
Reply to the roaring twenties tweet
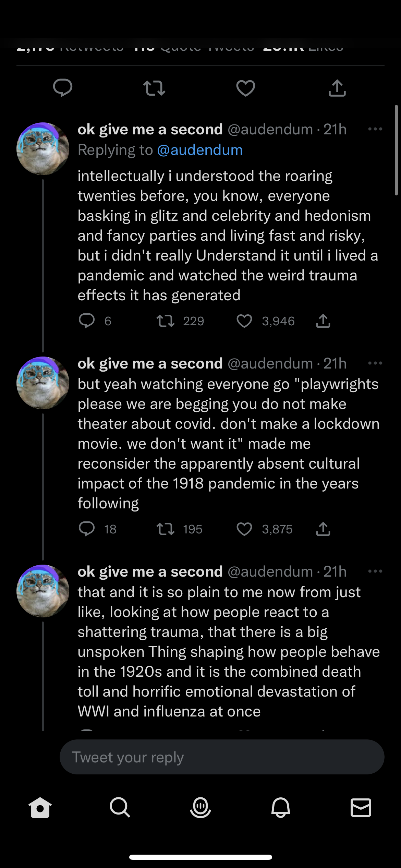point(87,321)
